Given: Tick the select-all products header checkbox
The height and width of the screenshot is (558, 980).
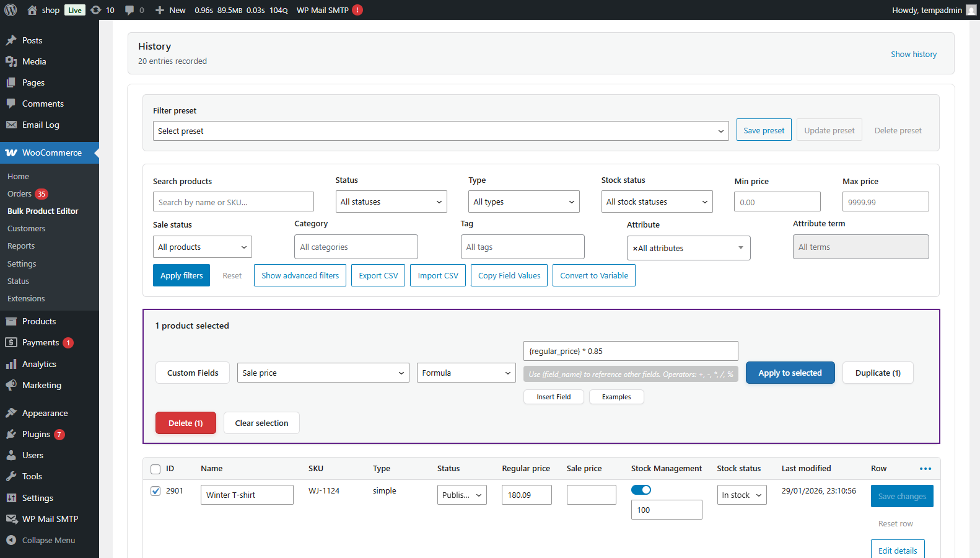Looking at the screenshot, I should [x=155, y=469].
